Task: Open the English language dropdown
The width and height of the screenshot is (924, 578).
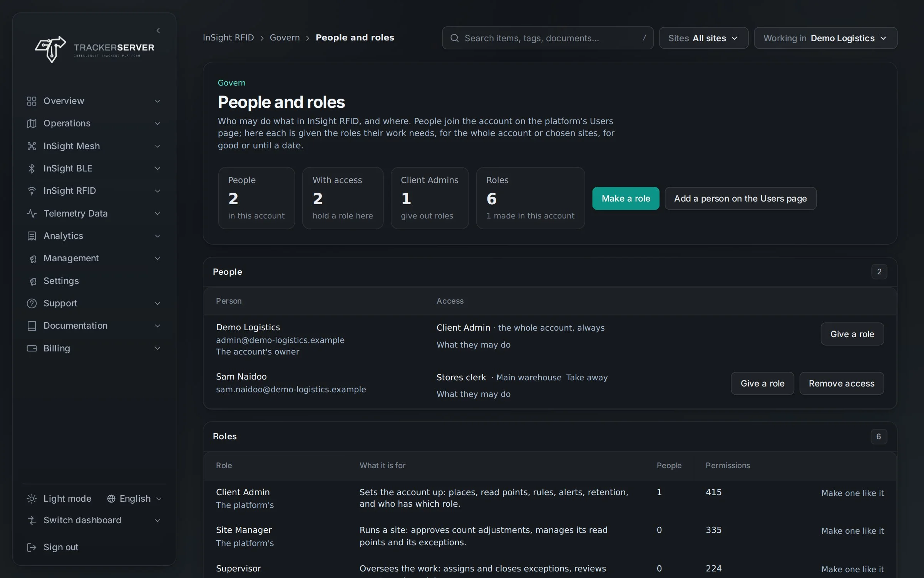Action: pos(134,499)
